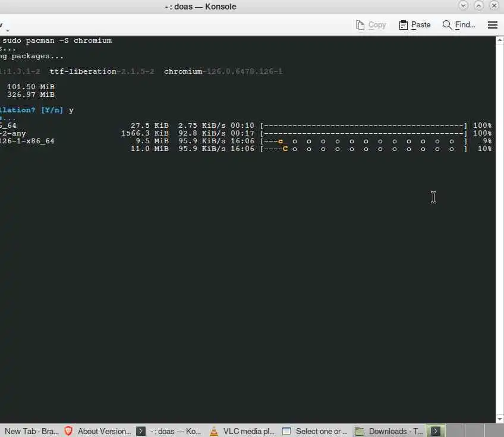Click the '11.0 MiB' total progress value

(x=149, y=149)
